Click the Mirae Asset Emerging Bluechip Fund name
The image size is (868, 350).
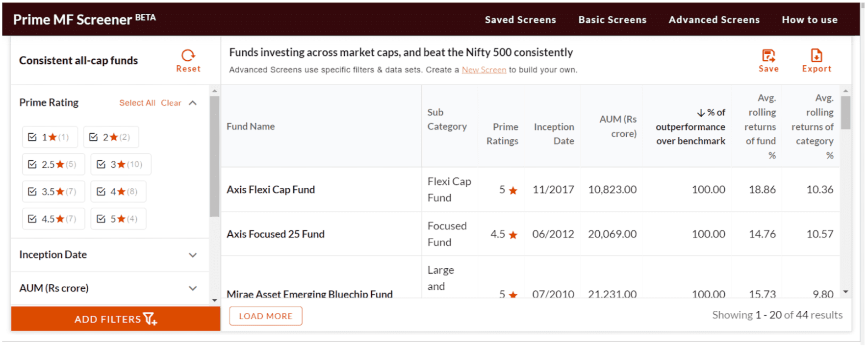[309, 294]
